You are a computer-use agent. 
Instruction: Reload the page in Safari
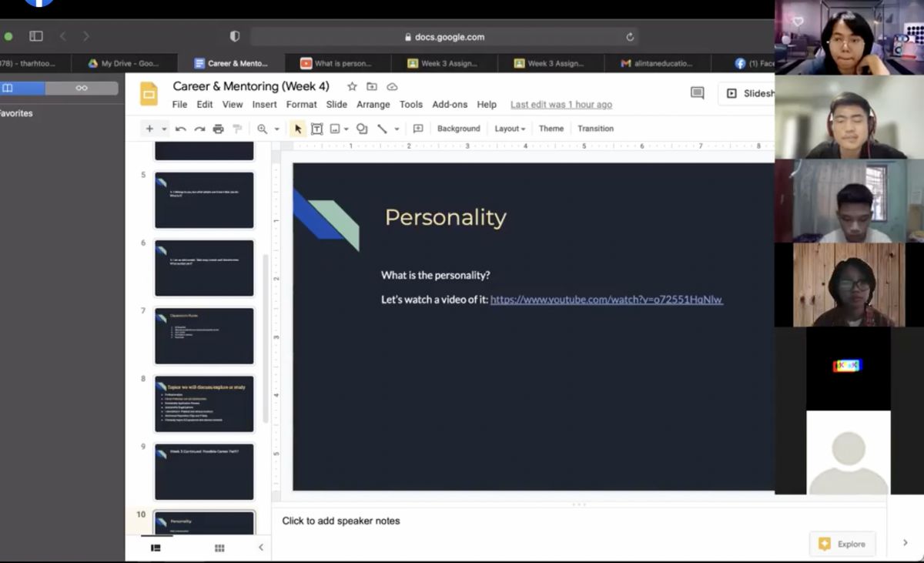point(630,36)
